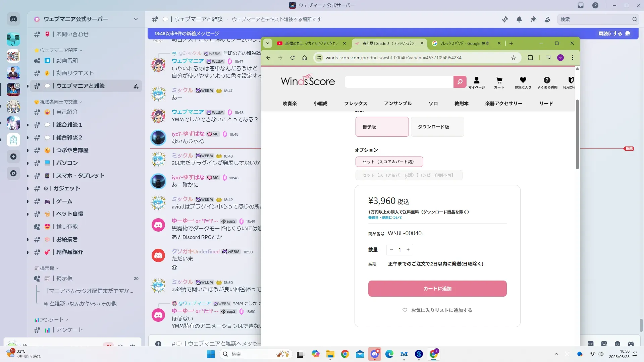
Task: Open the フレックス navigation menu item
Action: (x=356, y=104)
